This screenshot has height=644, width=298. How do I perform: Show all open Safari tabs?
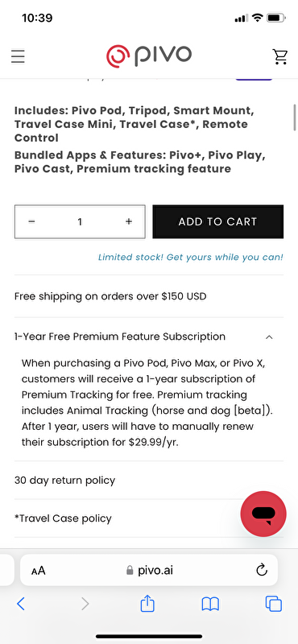[273, 604]
